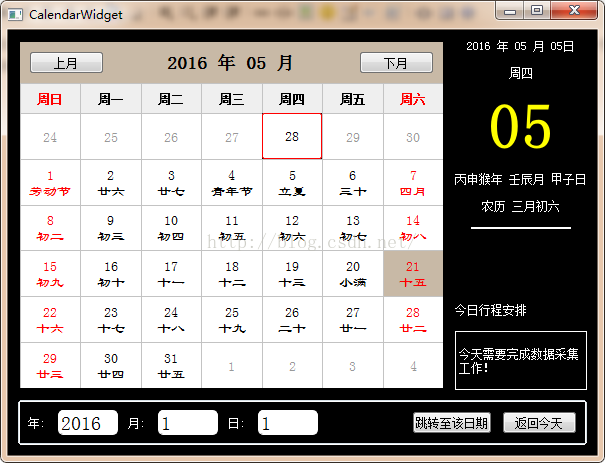
Task: Click the 周日 weekday header
Action: [x=50, y=99]
